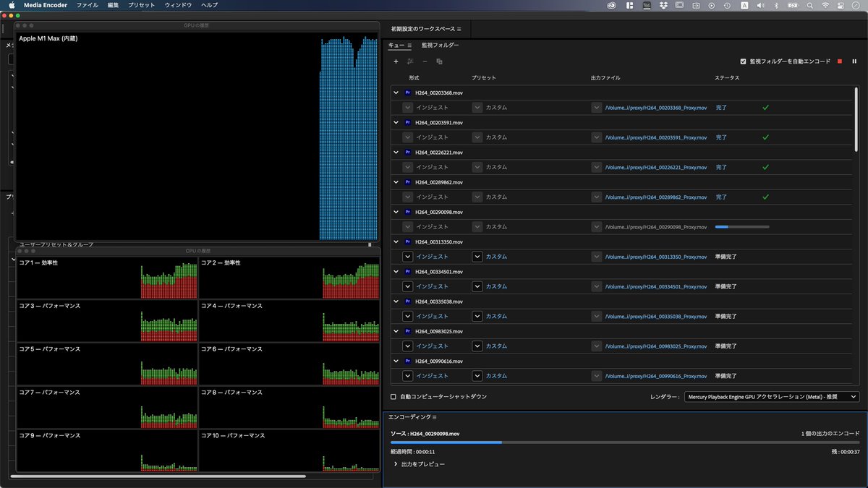Screen dimensions: 868x488
Task: Open format dropdown for H264_00990616 output
Action: pyautogui.click(x=408, y=376)
